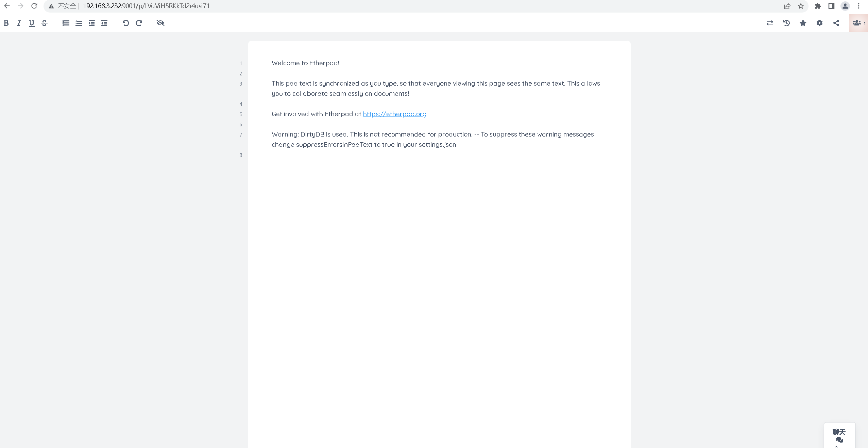Insert an ordered numbered list
This screenshot has height=448, width=868.
(66, 23)
